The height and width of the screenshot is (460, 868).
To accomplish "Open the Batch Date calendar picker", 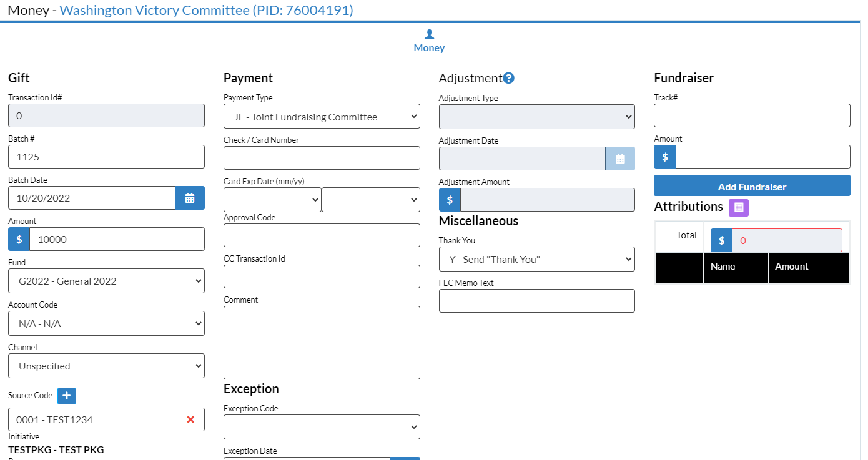I will pos(190,198).
